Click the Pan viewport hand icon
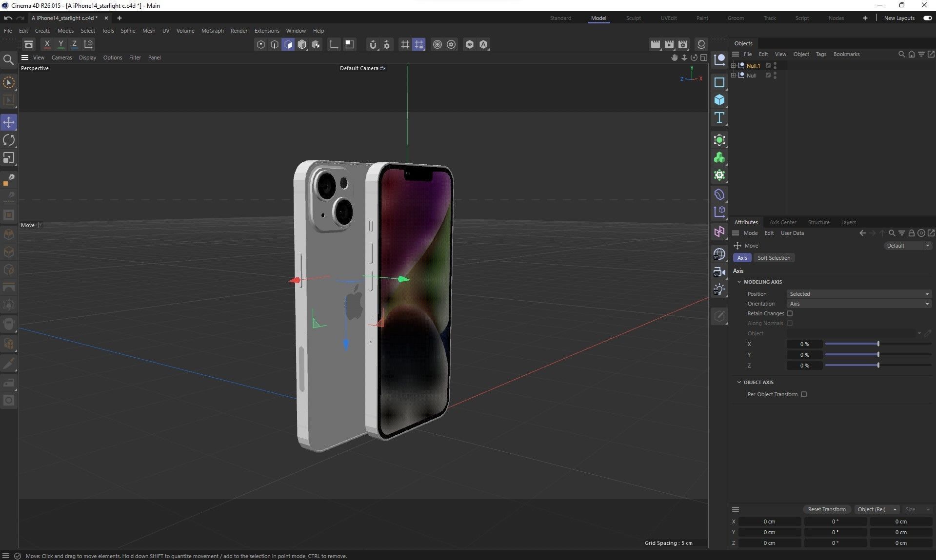Image resolution: width=936 pixels, height=560 pixels. [x=675, y=58]
